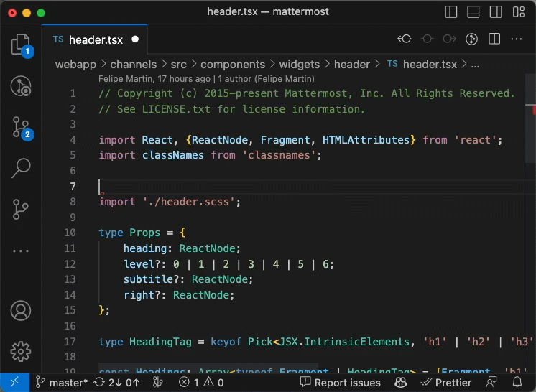Screen dimensions: 536x392
Task: Open Copilot status icon
Action: click(400, 383)
